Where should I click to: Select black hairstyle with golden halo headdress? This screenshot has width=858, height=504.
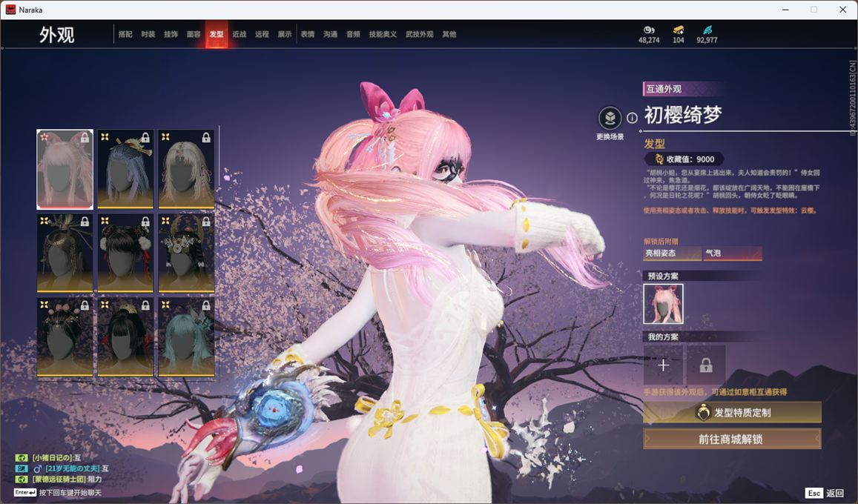pos(186,253)
